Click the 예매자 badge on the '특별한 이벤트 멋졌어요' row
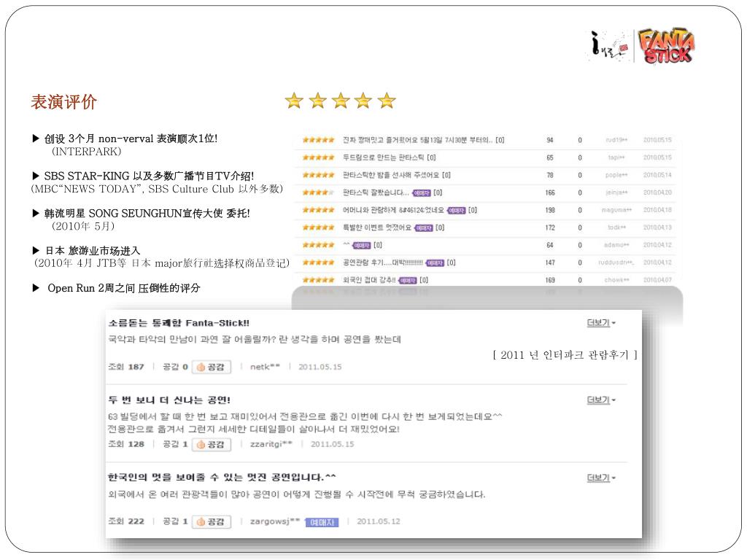 pos(424,228)
